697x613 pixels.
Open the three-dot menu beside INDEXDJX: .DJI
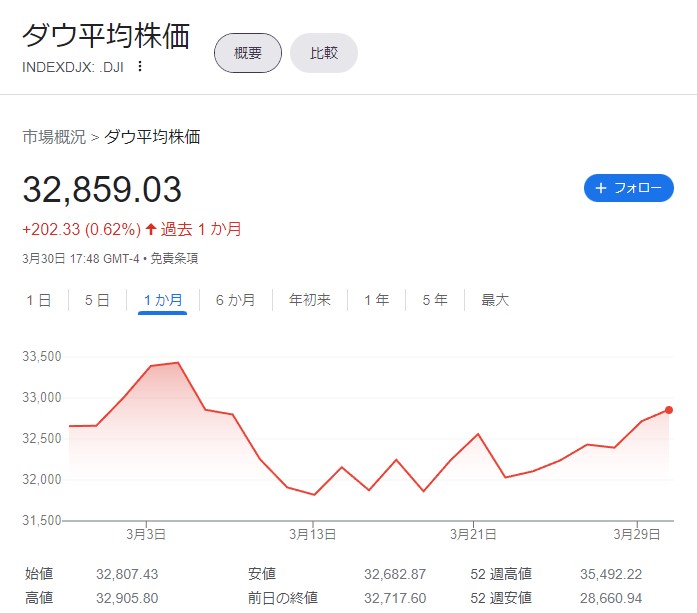coord(140,67)
